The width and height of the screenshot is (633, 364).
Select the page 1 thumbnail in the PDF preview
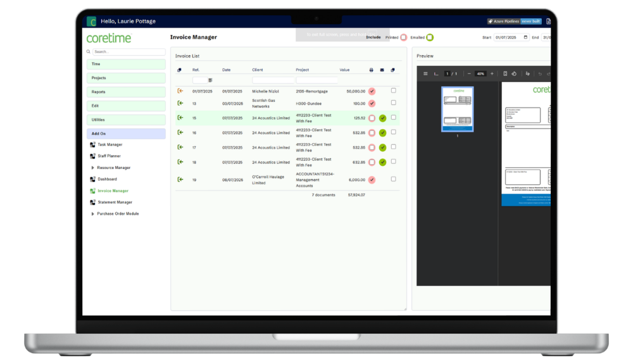point(458,109)
